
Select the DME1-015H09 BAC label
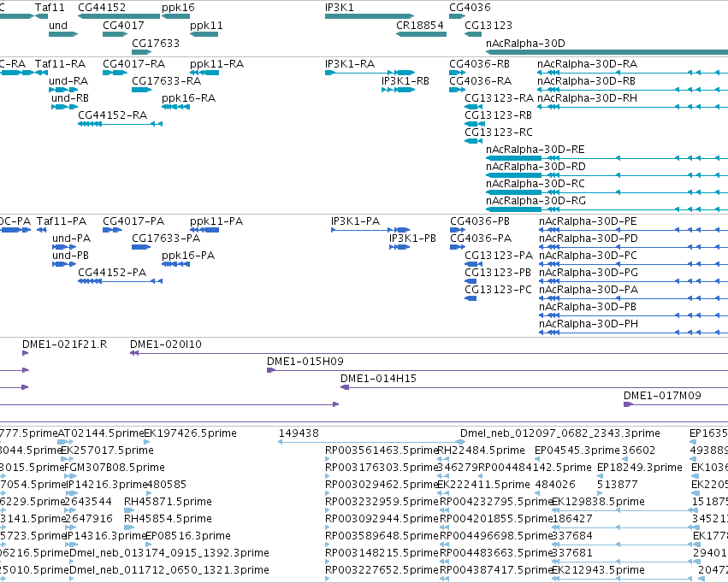pyautogui.click(x=305, y=362)
